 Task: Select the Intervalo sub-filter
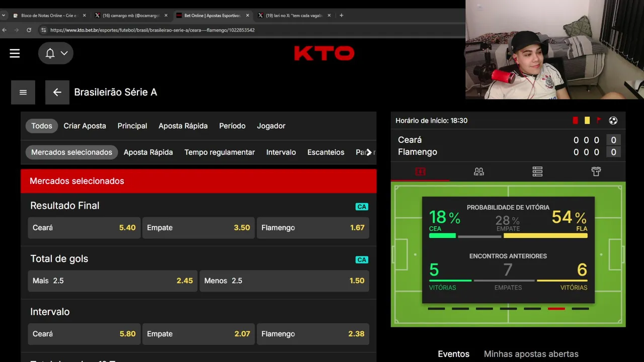281,152
